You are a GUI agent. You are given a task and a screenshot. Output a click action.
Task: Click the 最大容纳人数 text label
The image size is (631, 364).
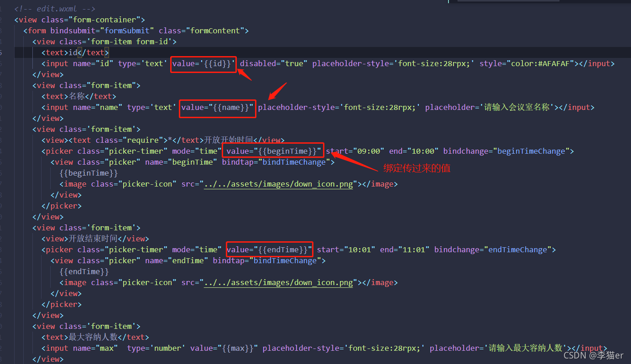(x=93, y=337)
